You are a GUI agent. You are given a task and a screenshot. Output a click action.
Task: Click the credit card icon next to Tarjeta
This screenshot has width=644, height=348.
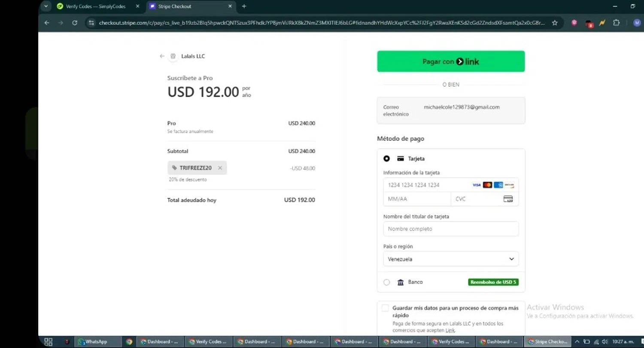click(x=401, y=158)
